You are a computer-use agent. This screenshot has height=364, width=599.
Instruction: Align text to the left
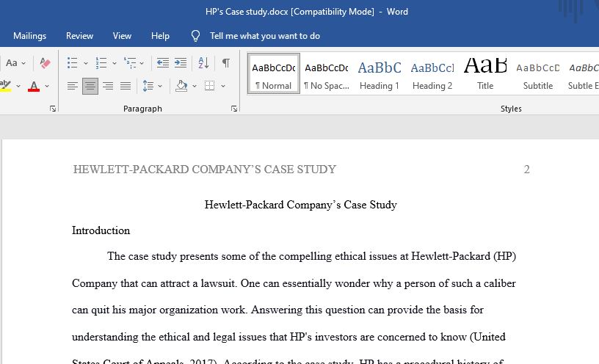click(x=73, y=86)
